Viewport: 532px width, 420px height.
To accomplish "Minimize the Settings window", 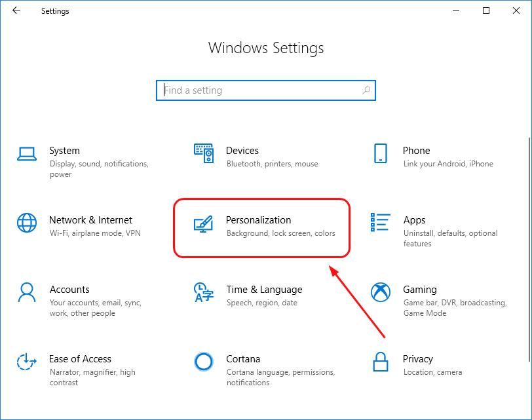I will (456, 10).
